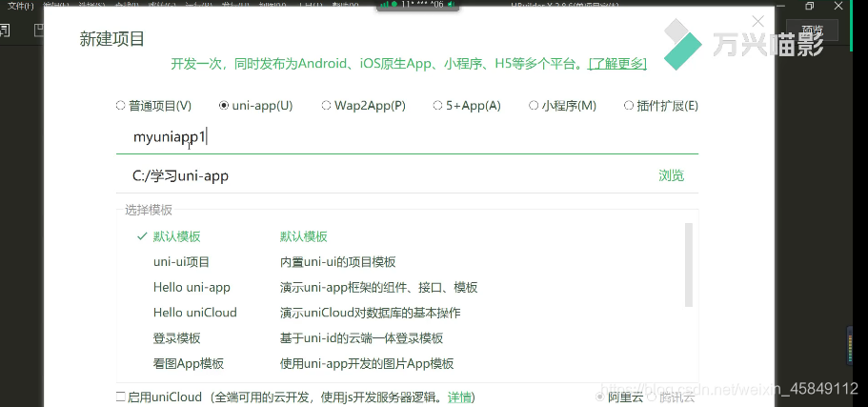Viewport: 868px width, 407px height.
Task: Select the 登录模板 template
Action: [x=176, y=338]
